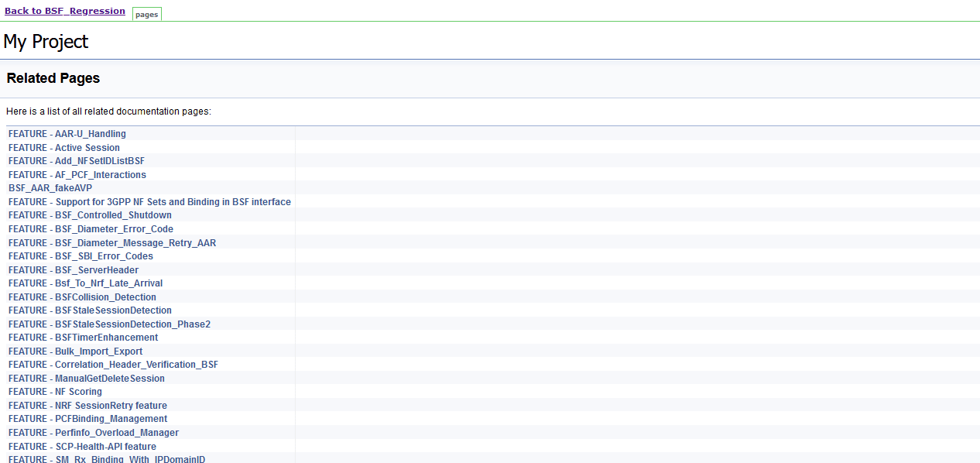Click the Back to BSF_Regression link
Viewport: 980px width, 463px height.
pyautogui.click(x=64, y=10)
